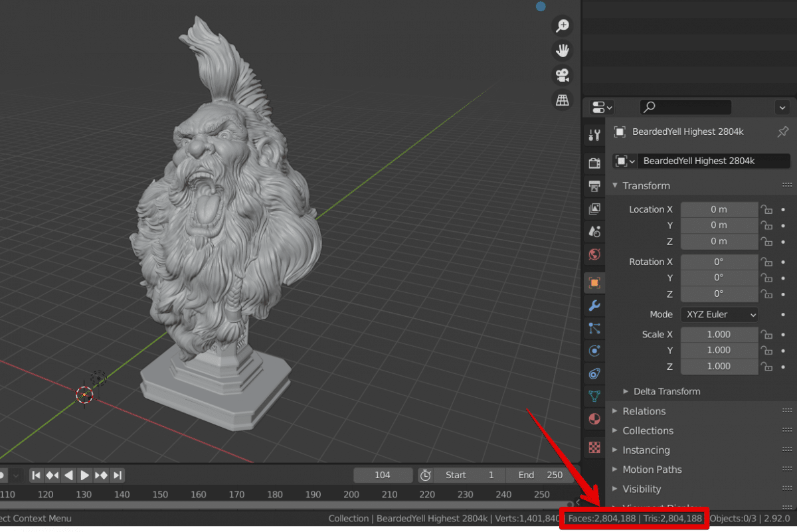Lock Scale Z
The height and width of the screenshot is (532, 797).
point(766,366)
